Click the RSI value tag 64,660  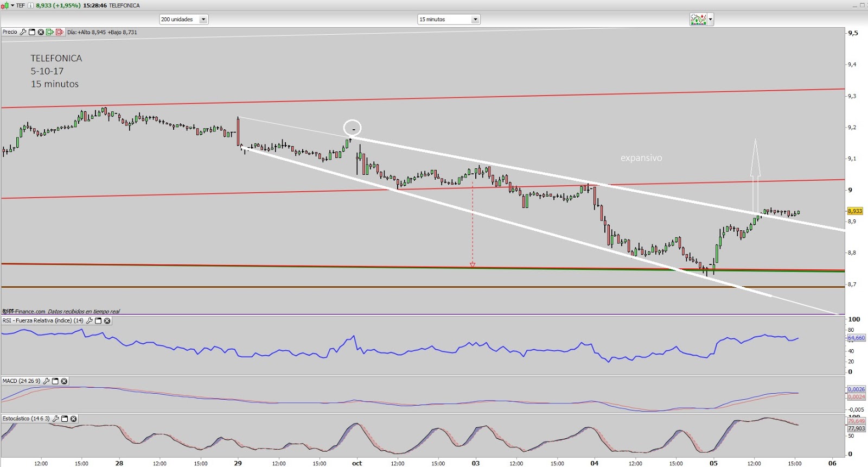click(x=857, y=338)
